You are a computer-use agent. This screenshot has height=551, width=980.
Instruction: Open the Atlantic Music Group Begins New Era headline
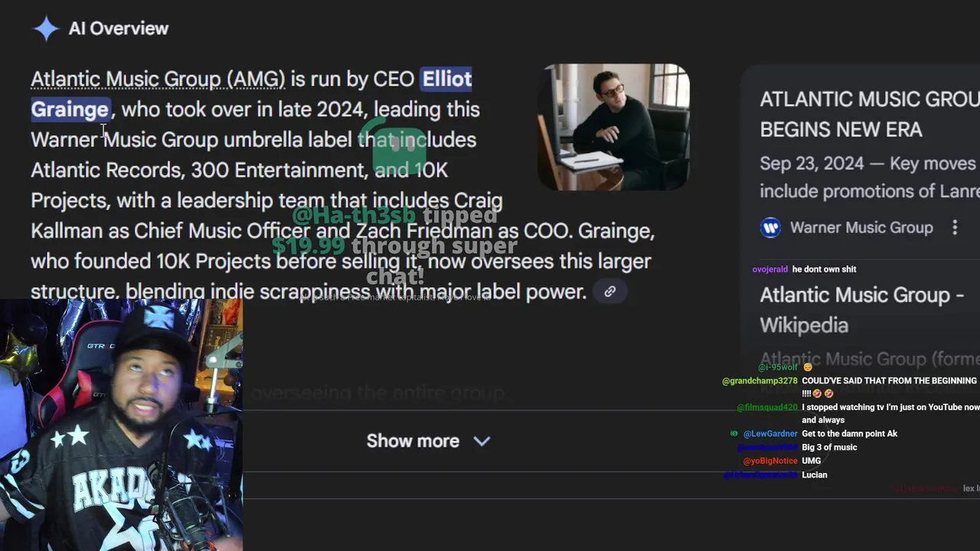tap(870, 114)
